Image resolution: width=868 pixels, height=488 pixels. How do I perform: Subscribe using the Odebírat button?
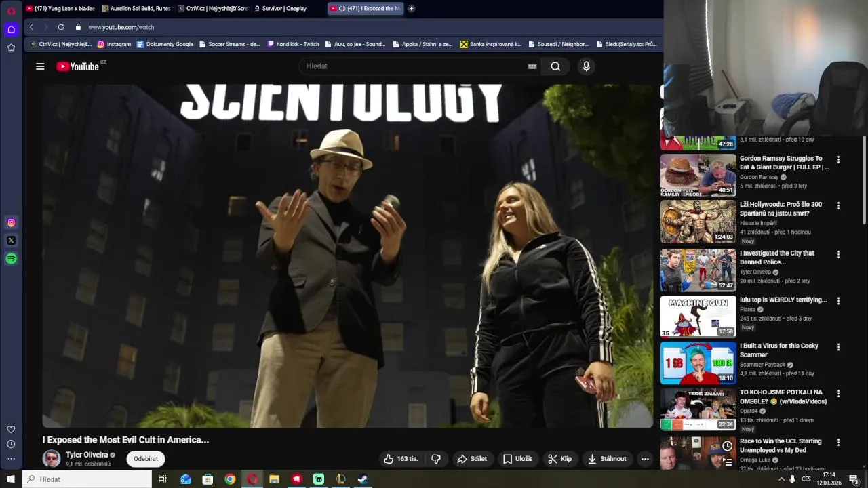[146, 459]
